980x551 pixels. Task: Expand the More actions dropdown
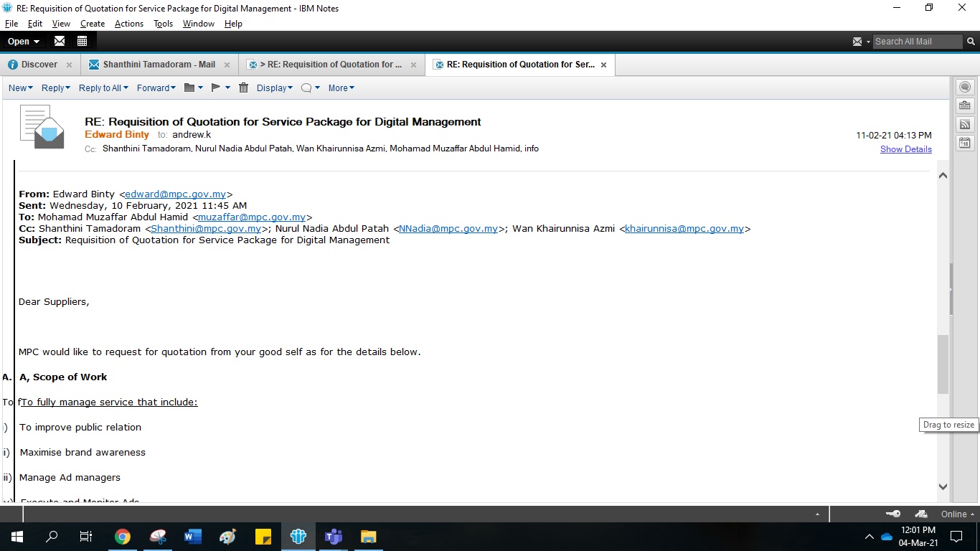click(x=341, y=88)
